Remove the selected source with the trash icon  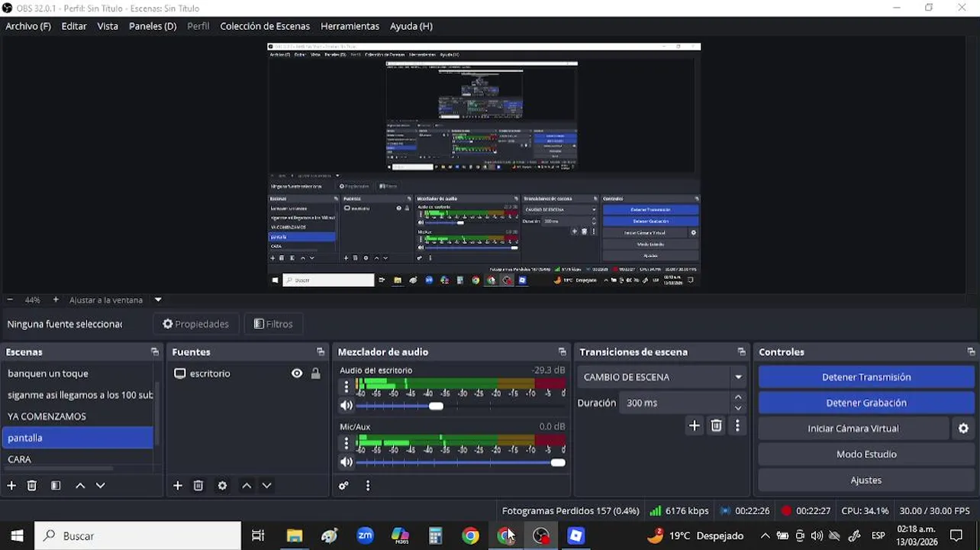pos(198,485)
